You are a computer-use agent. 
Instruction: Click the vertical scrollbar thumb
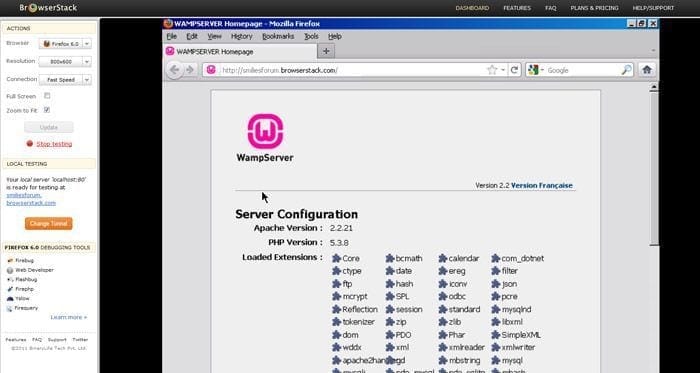tap(654, 168)
